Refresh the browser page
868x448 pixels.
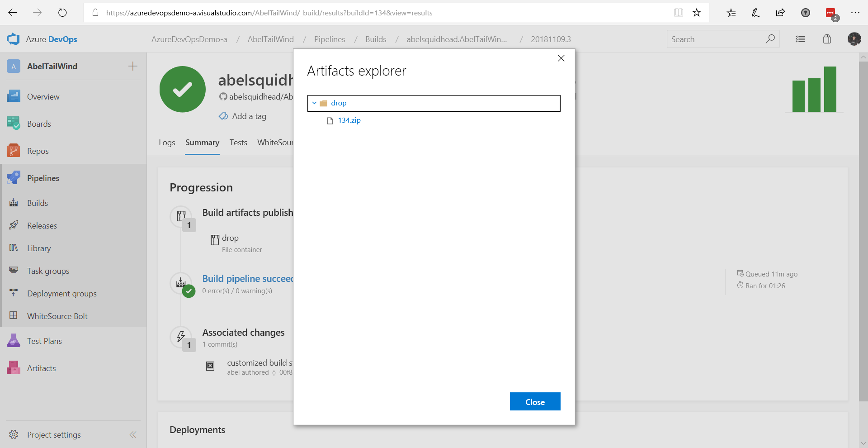62,13
